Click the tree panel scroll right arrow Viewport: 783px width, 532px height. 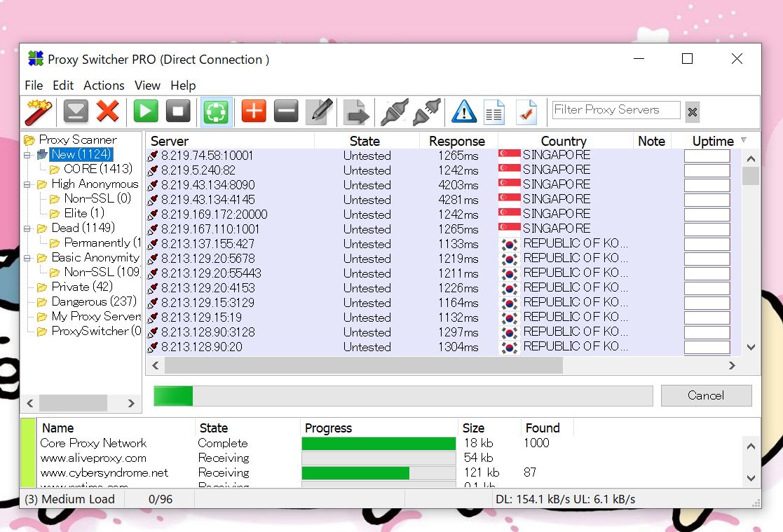tap(131, 403)
